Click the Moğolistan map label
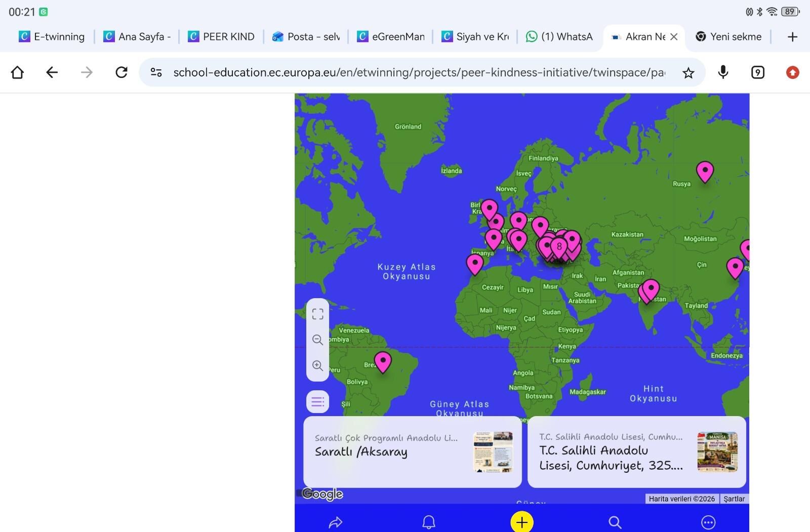810x532 pixels. [700, 239]
